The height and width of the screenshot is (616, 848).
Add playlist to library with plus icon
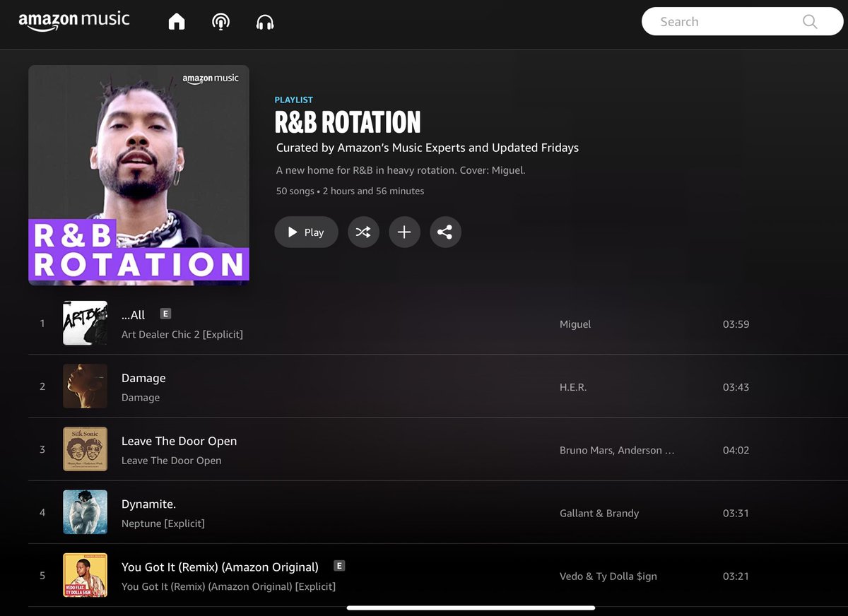pyautogui.click(x=404, y=232)
